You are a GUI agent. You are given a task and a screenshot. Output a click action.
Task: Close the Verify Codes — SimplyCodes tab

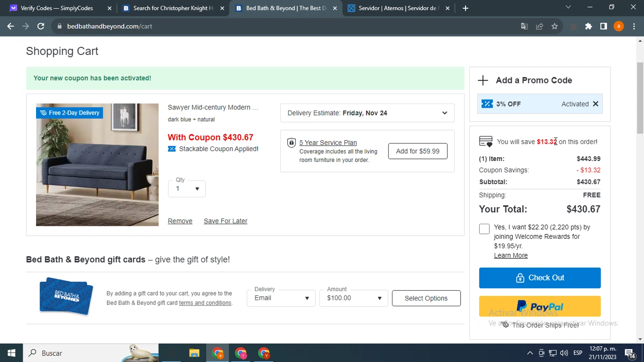[x=109, y=8]
